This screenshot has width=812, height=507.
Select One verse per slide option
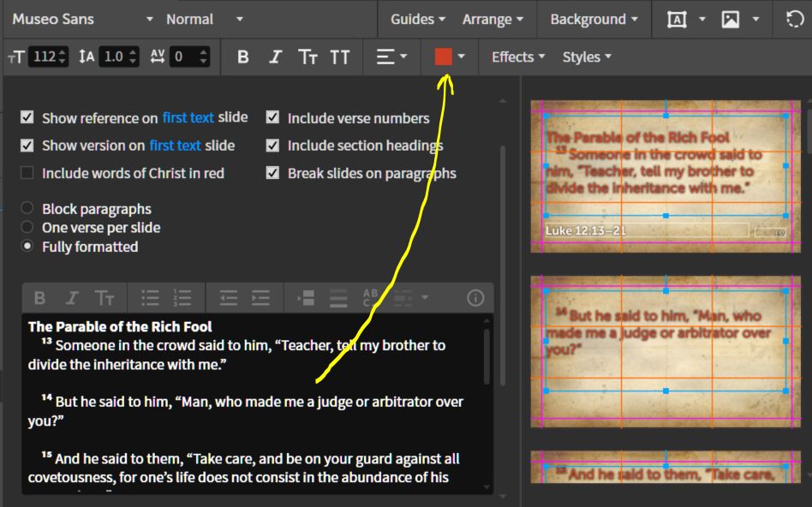click(x=27, y=228)
